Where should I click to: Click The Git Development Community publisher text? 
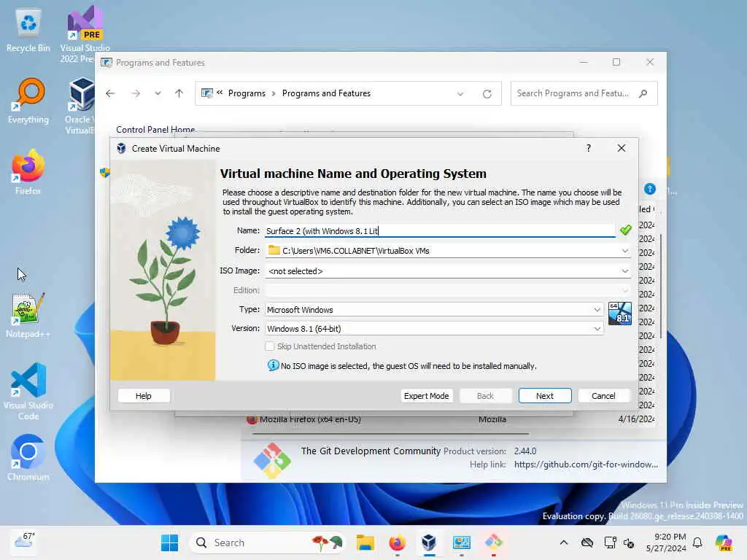(x=371, y=451)
